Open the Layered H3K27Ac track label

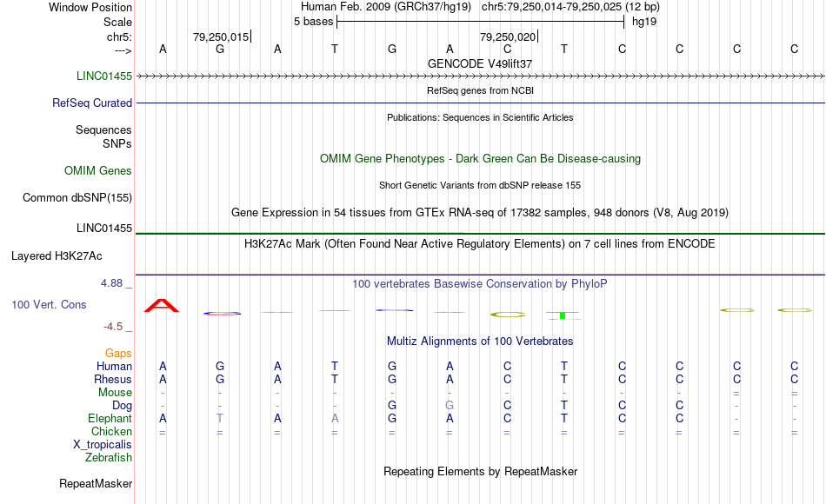[57, 256]
